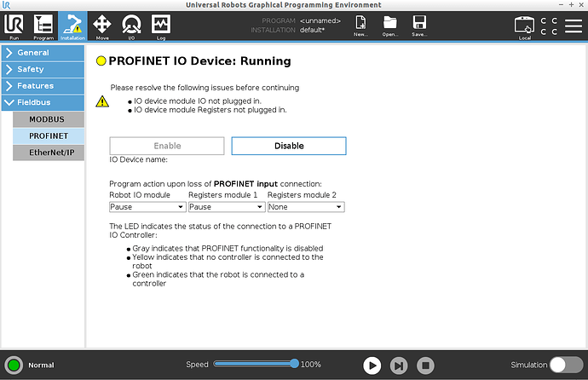Select EtherNet/IP in Fieldbus list
588x380 pixels.
(49, 153)
